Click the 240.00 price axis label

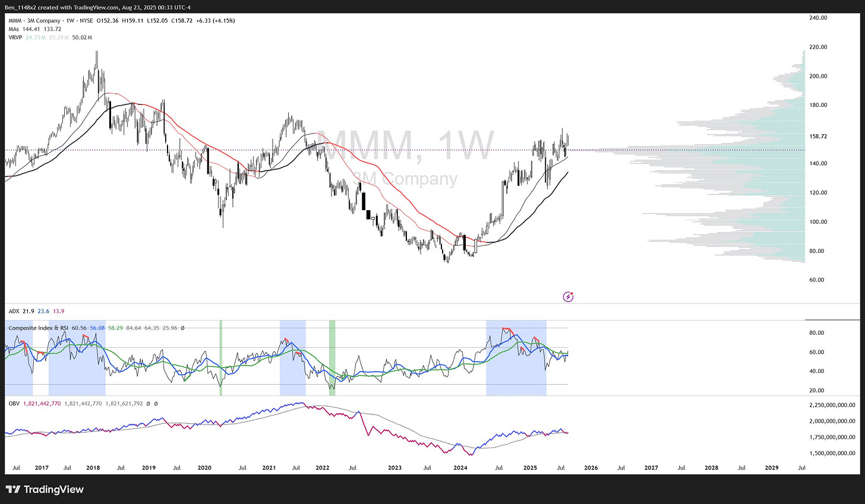818,18
